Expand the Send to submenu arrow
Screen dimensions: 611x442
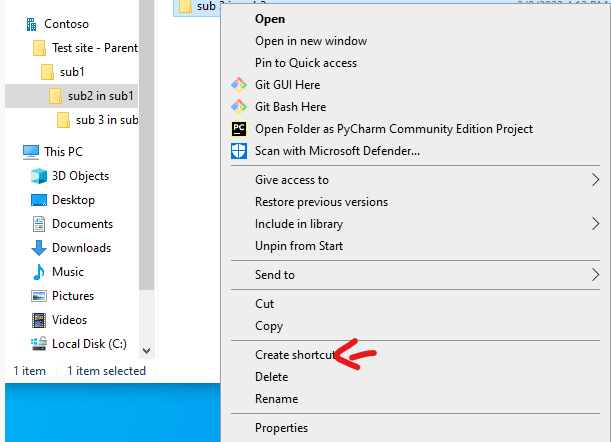[595, 275]
